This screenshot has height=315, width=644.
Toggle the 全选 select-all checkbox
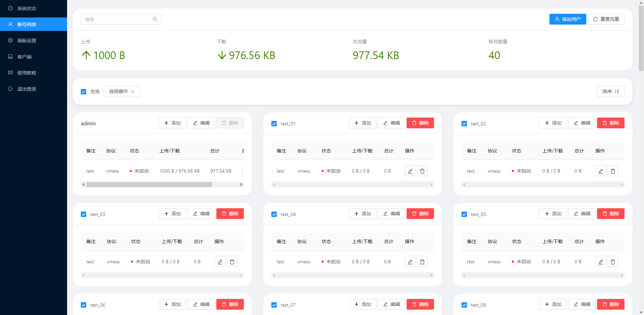click(84, 92)
